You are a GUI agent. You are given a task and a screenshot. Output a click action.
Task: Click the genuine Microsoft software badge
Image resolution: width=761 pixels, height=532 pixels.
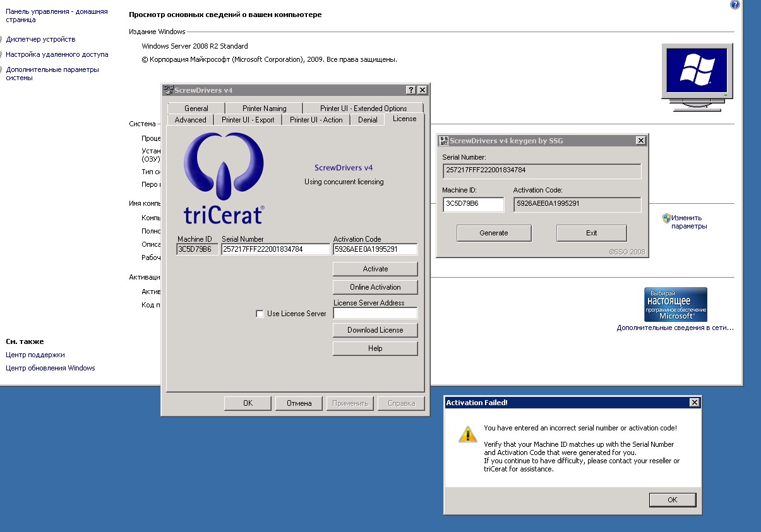click(x=676, y=305)
